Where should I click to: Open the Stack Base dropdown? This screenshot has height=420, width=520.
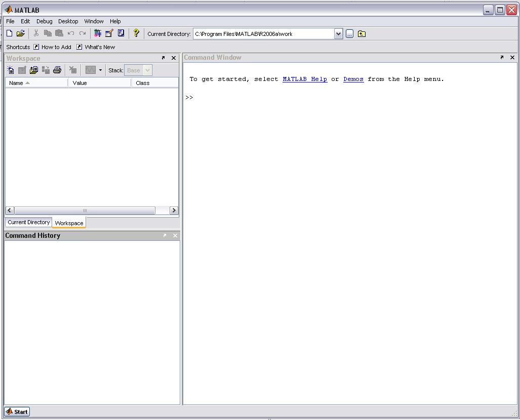click(138, 70)
